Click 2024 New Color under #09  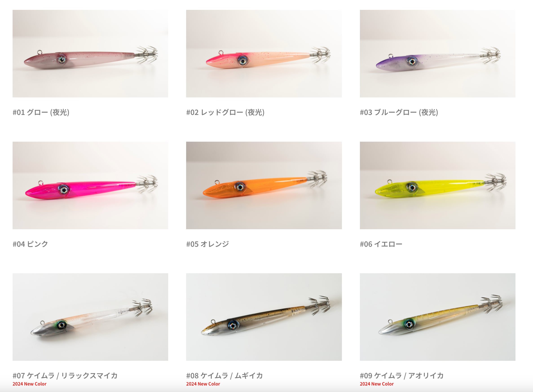(377, 384)
